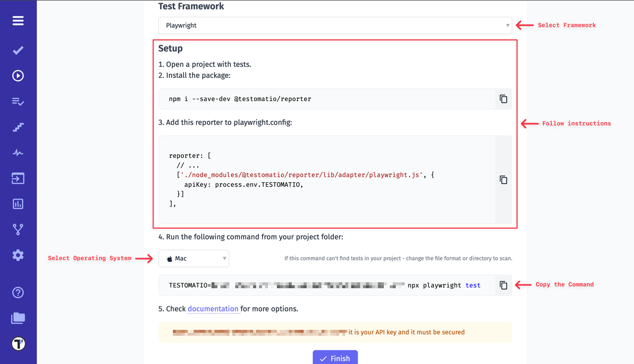Open the project settings gear

[18, 255]
